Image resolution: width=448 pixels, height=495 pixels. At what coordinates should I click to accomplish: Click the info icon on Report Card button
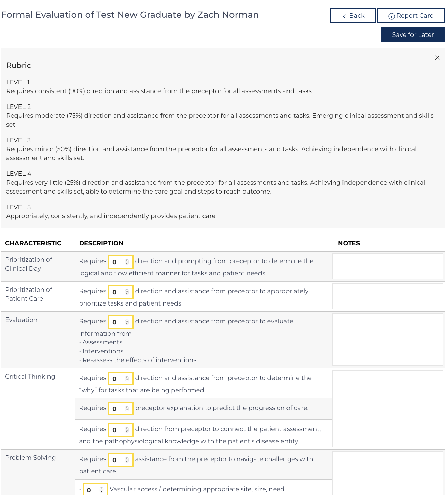tap(392, 15)
